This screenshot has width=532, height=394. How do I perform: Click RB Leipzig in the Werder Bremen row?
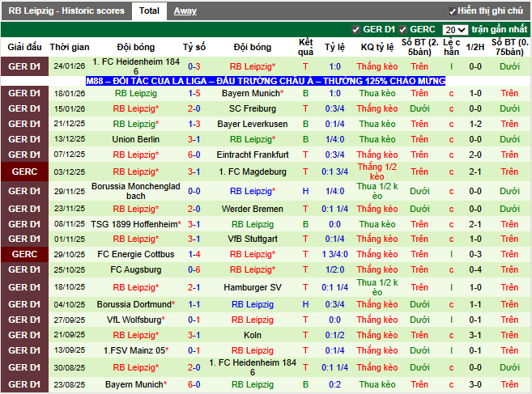pos(136,209)
